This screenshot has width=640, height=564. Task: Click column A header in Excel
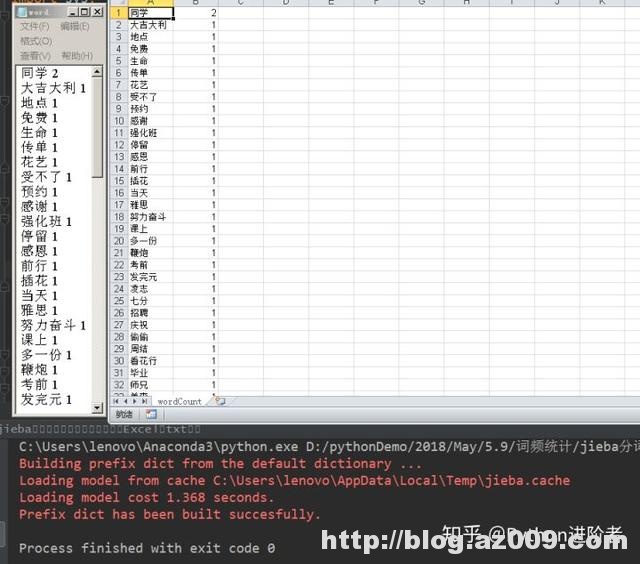point(150,3)
